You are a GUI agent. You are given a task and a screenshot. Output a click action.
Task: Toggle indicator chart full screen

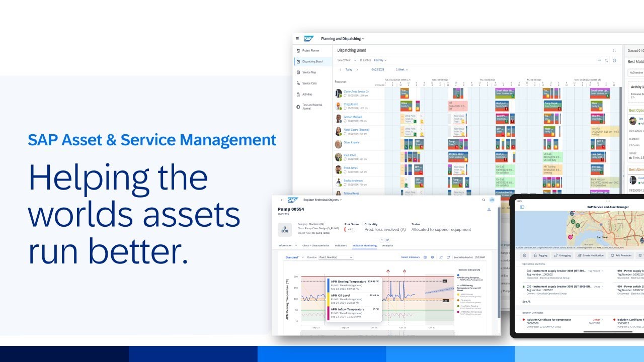441,257
